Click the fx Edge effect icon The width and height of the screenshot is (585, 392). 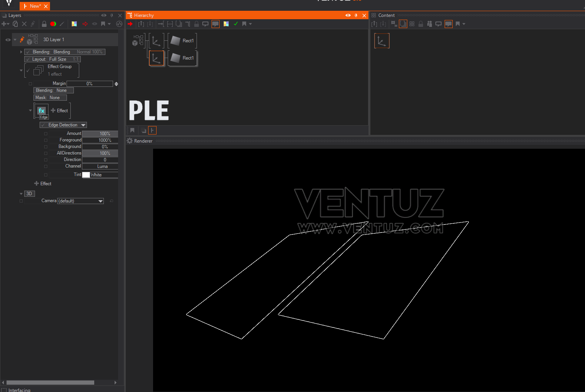pos(42,111)
